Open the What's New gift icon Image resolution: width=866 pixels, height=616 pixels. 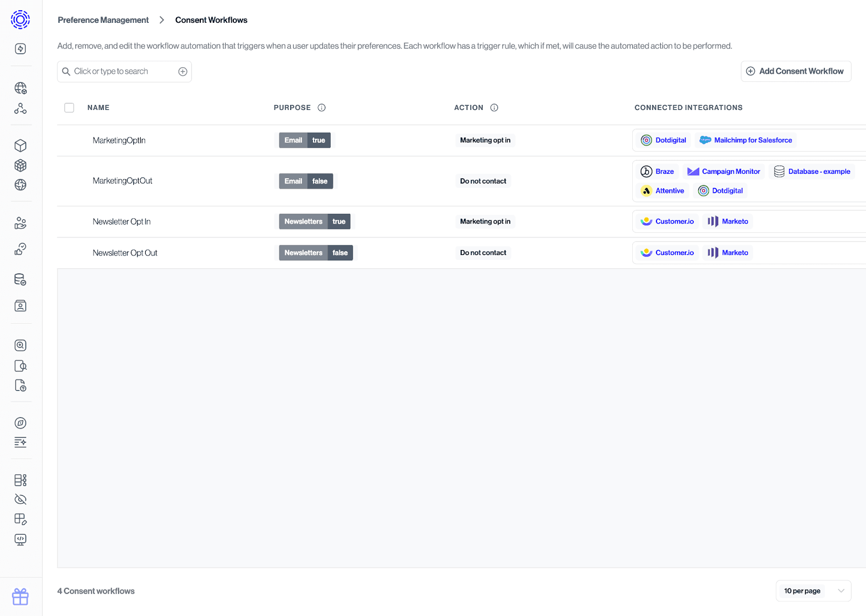pyautogui.click(x=20, y=596)
